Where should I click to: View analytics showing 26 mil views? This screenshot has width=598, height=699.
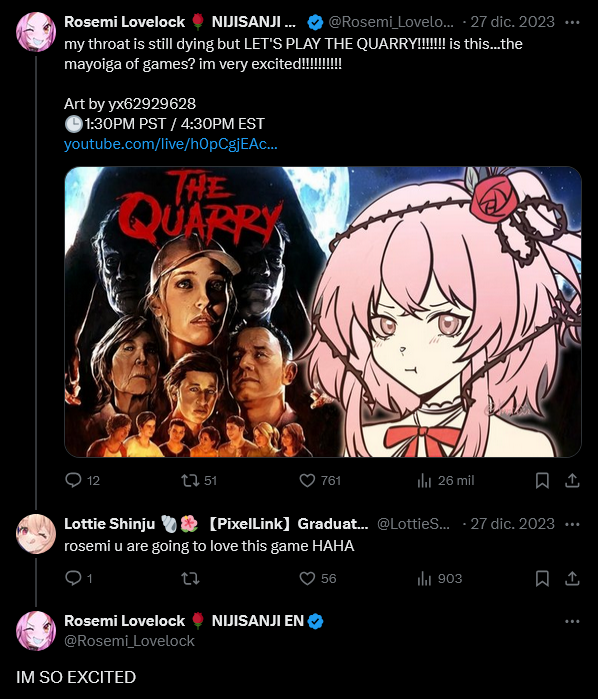(x=445, y=480)
